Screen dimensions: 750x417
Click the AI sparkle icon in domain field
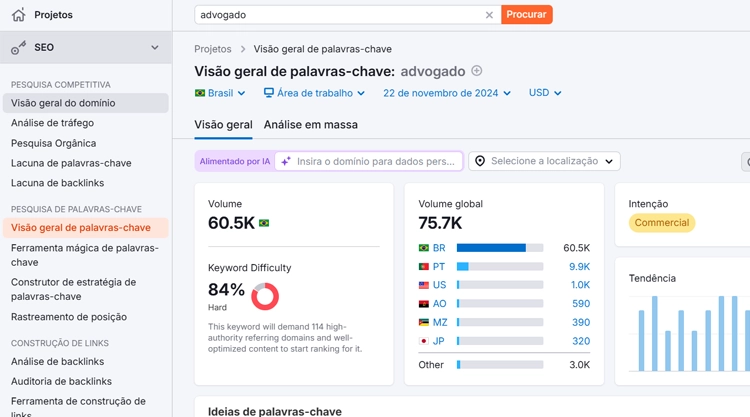coord(286,161)
